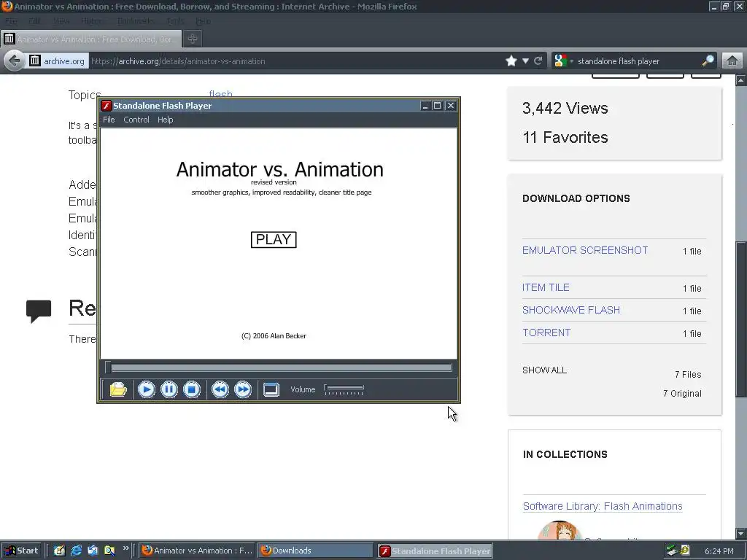Go to the Firefox home page
The height and width of the screenshot is (560, 747).
(732, 61)
